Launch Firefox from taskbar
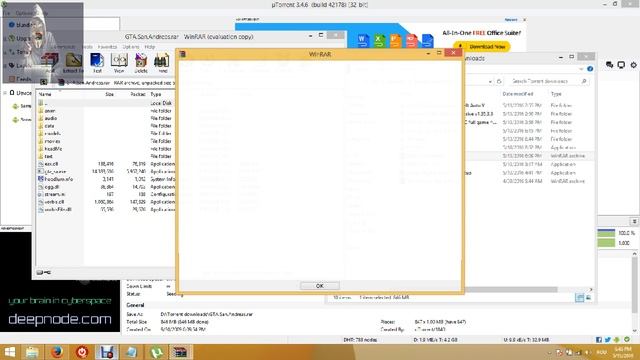 [57, 352]
